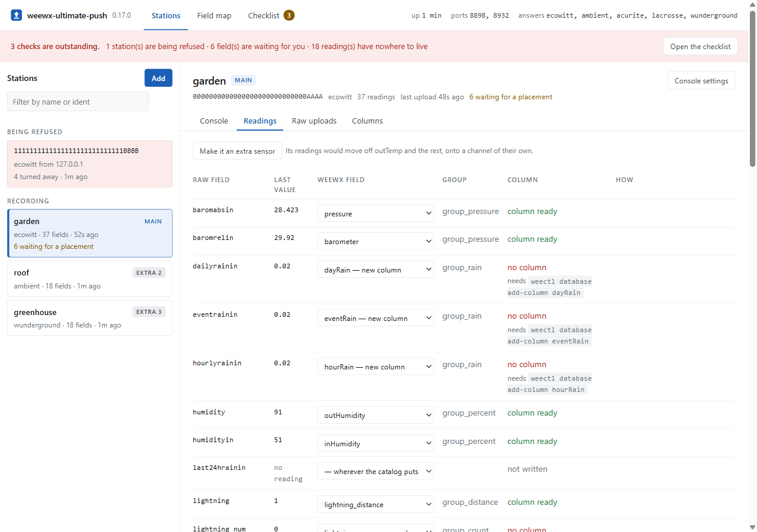The height and width of the screenshot is (532, 757).
Task: Open the weewx field dropdown for humidity
Action: coord(376,415)
